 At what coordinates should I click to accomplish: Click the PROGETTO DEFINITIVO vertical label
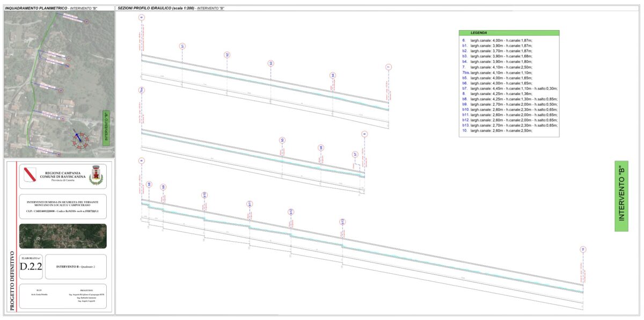(12, 274)
